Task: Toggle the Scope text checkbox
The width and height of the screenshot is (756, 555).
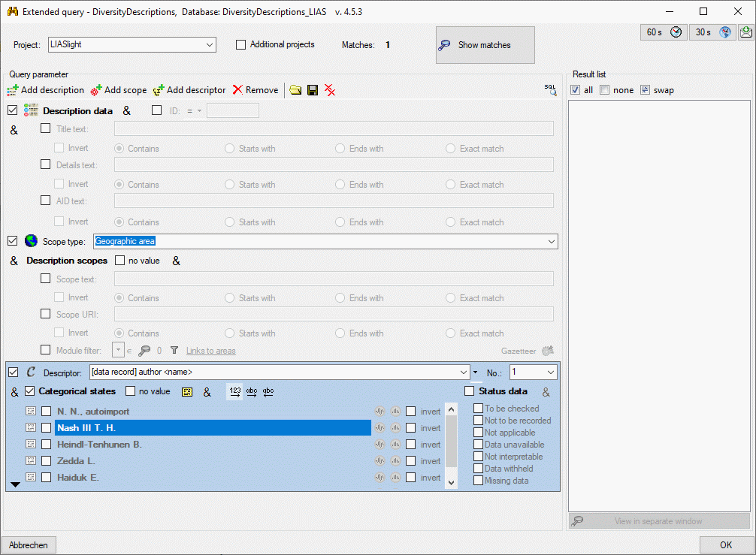Action: (45, 279)
